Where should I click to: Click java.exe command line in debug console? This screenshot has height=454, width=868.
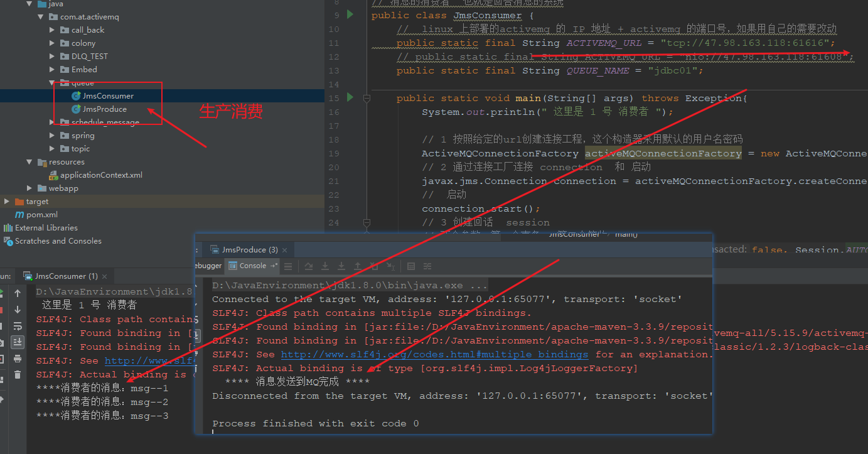pos(350,286)
